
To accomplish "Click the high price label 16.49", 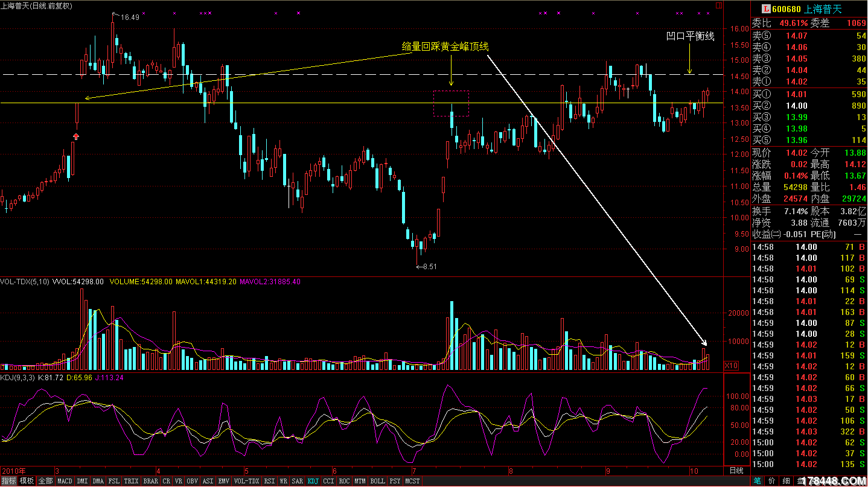I will (x=130, y=18).
